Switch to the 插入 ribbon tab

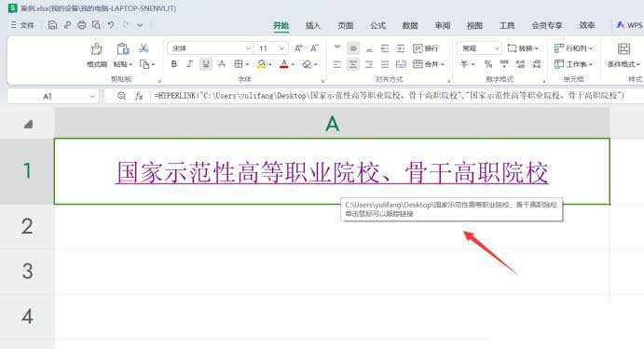coord(313,25)
